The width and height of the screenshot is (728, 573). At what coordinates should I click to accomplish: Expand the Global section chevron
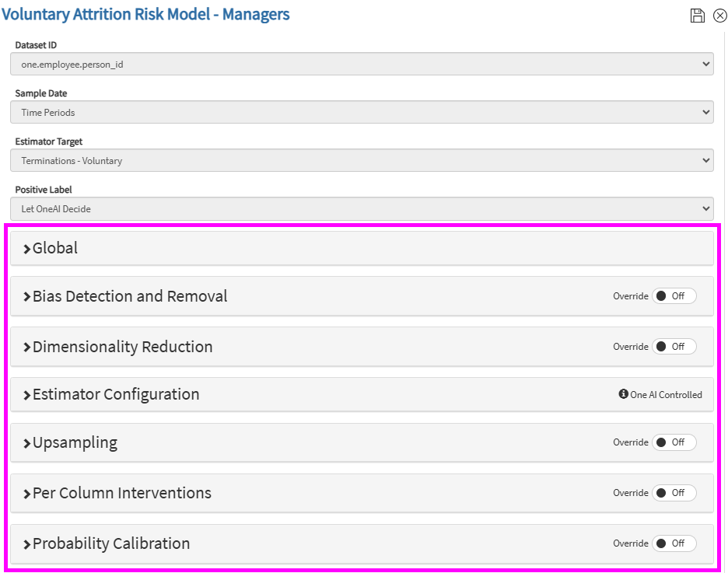point(27,249)
